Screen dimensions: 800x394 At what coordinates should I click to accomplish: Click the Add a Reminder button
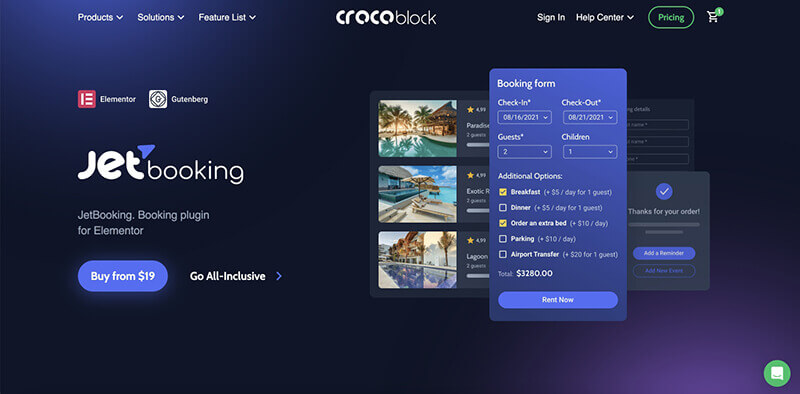664,253
